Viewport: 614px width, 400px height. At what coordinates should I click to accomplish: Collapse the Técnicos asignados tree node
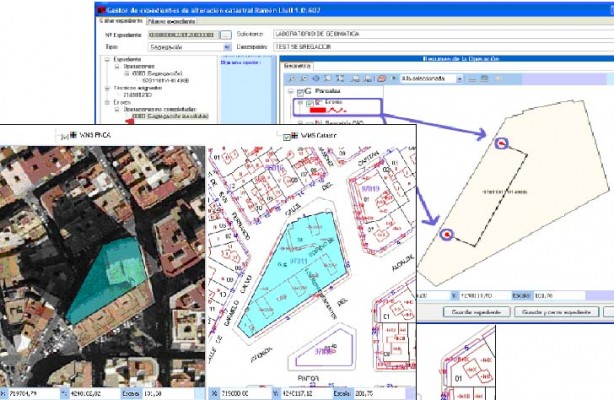[107, 88]
